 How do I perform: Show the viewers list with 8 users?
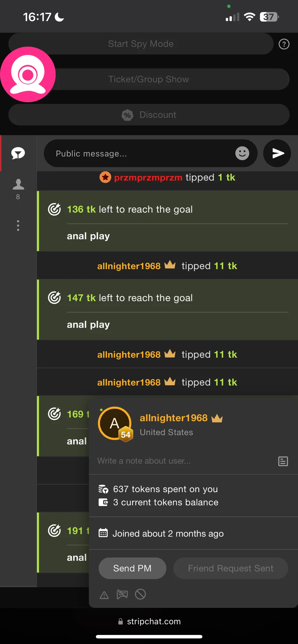(x=18, y=188)
